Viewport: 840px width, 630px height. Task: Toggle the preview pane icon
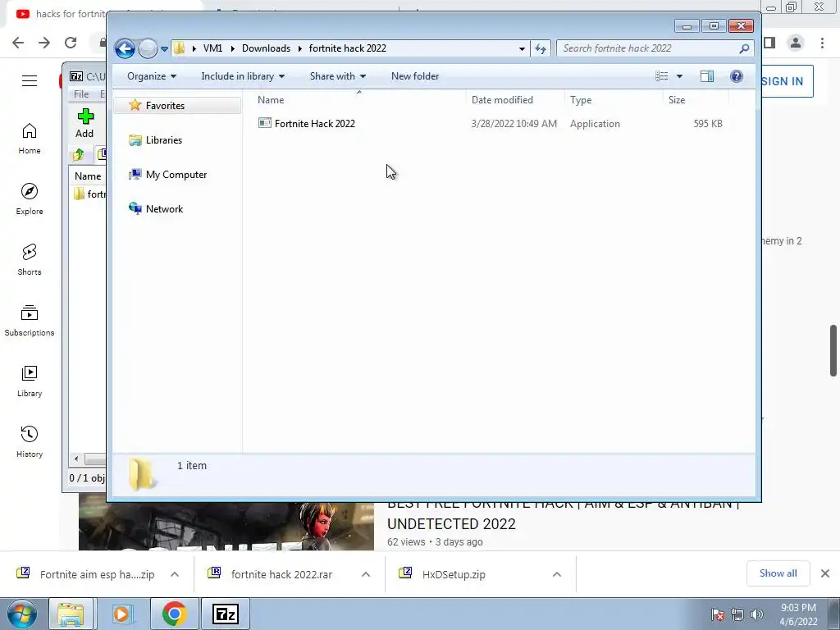707,76
